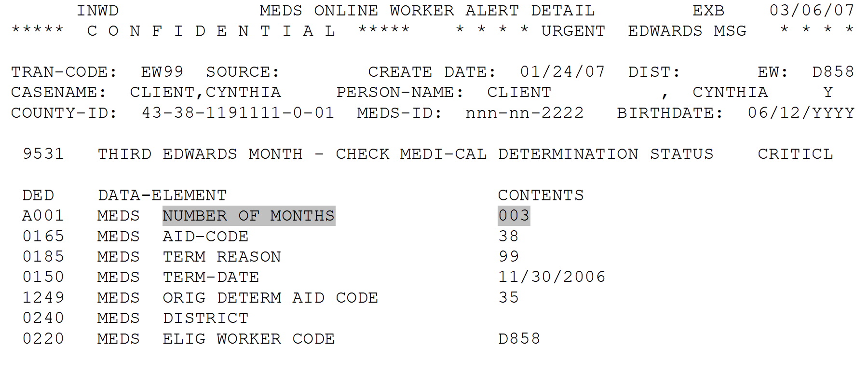Viewport: 868px width, 390px height.
Task: Select the CREATE DATE value 01/24/07
Action: [x=562, y=72]
